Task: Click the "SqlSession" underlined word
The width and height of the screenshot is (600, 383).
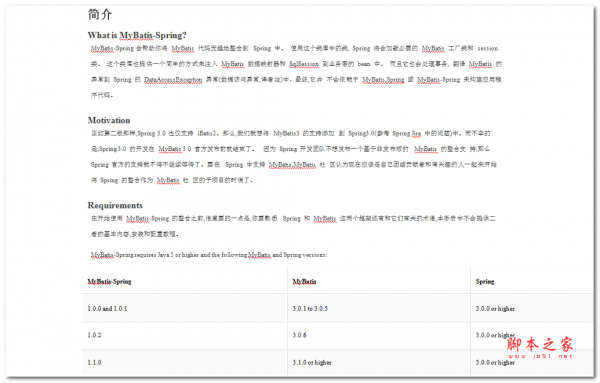Action: 304,64
